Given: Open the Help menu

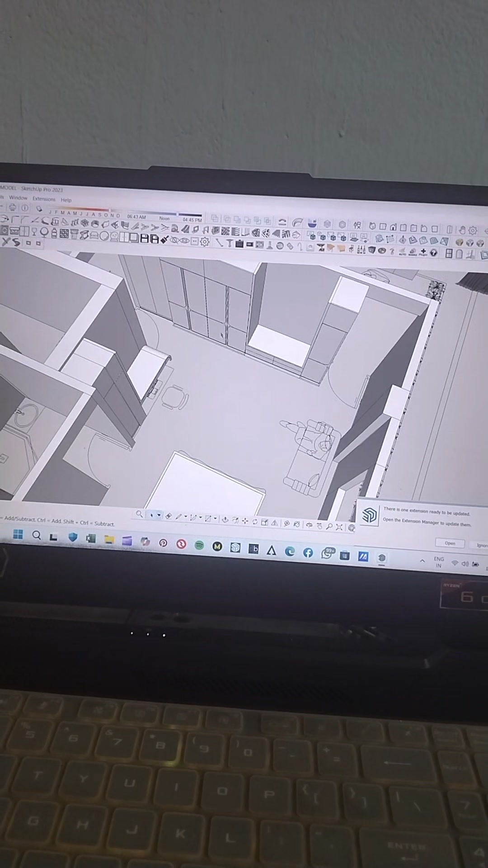Looking at the screenshot, I should [66, 200].
